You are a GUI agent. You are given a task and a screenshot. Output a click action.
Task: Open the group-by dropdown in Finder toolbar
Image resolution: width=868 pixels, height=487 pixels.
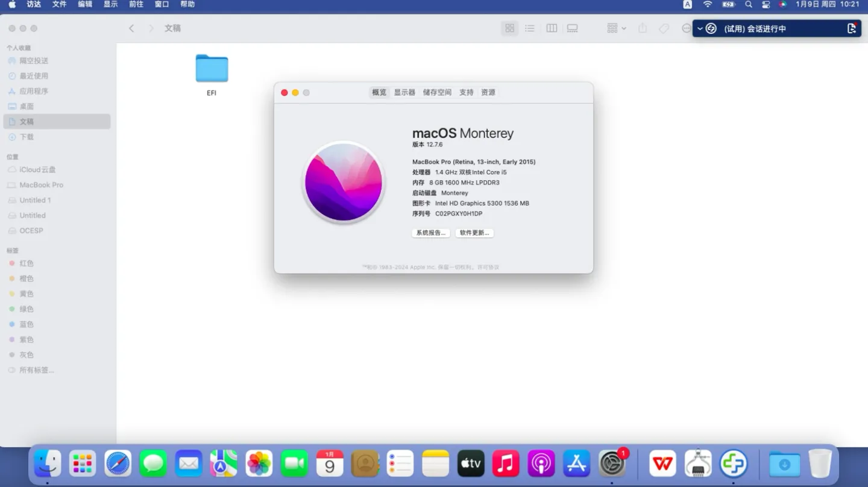click(x=616, y=28)
